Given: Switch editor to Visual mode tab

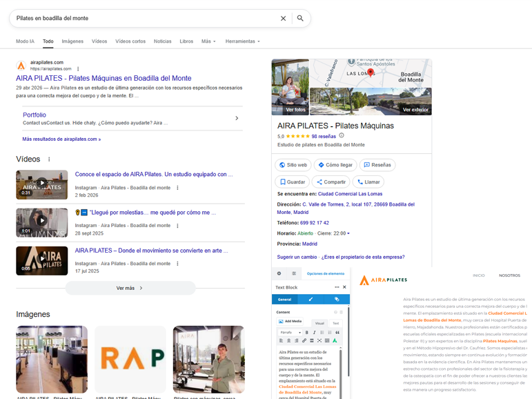Looking at the screenshot, I should click(319, 323).
